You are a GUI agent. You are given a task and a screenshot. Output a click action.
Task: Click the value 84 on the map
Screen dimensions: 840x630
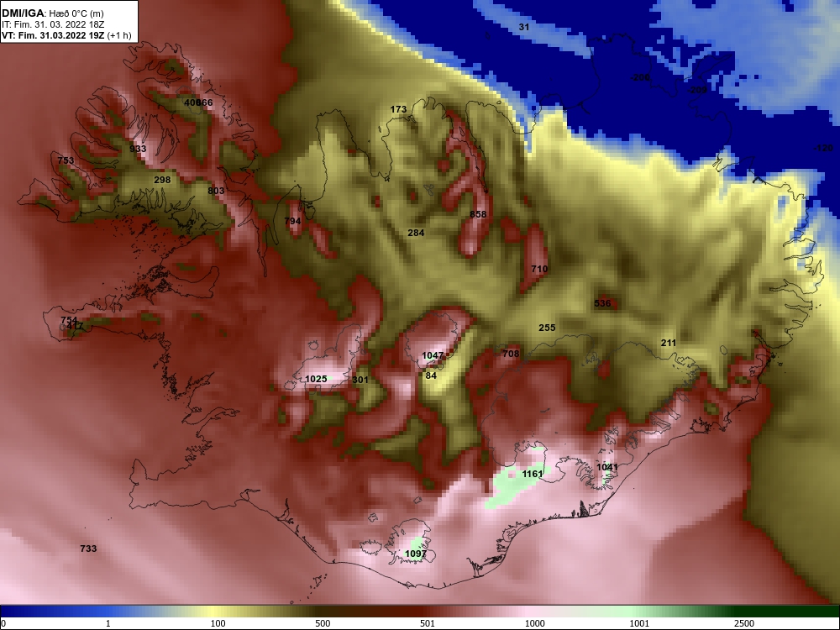[431, 376]
